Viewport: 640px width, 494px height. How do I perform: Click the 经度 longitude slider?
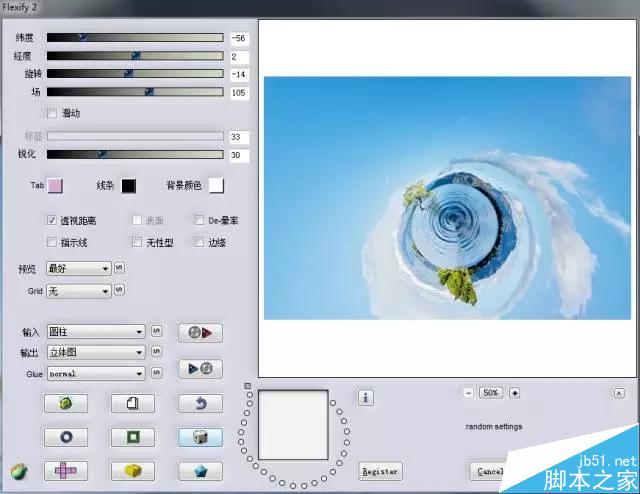pos(135,56)
